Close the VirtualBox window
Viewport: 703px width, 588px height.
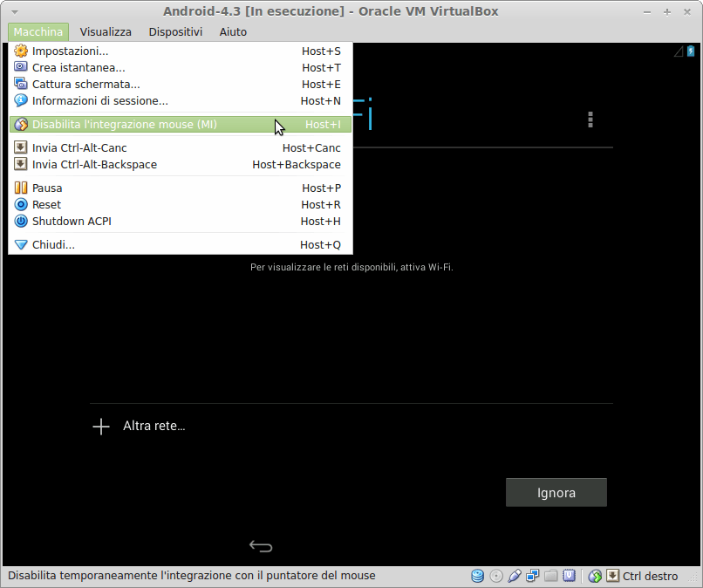pos(687,12)
